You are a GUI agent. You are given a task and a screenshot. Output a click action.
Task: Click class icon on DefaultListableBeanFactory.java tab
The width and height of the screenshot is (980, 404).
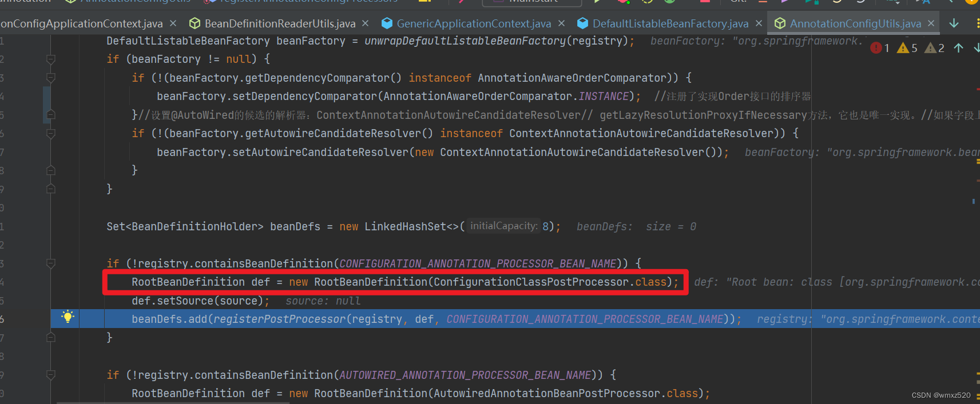pos(582,23)
